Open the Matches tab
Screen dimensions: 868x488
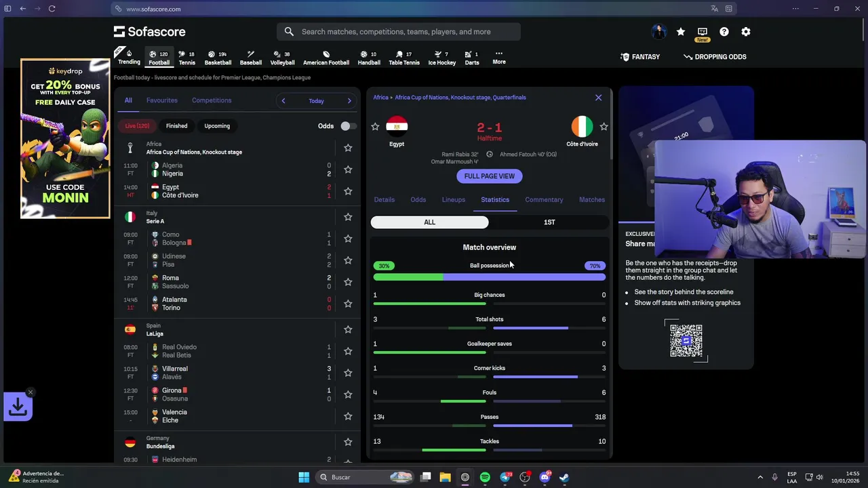tap(592, 200)
